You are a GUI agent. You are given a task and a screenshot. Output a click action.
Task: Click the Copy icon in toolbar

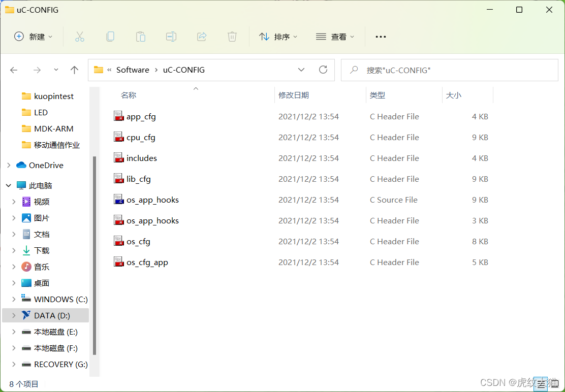[110, 37]
